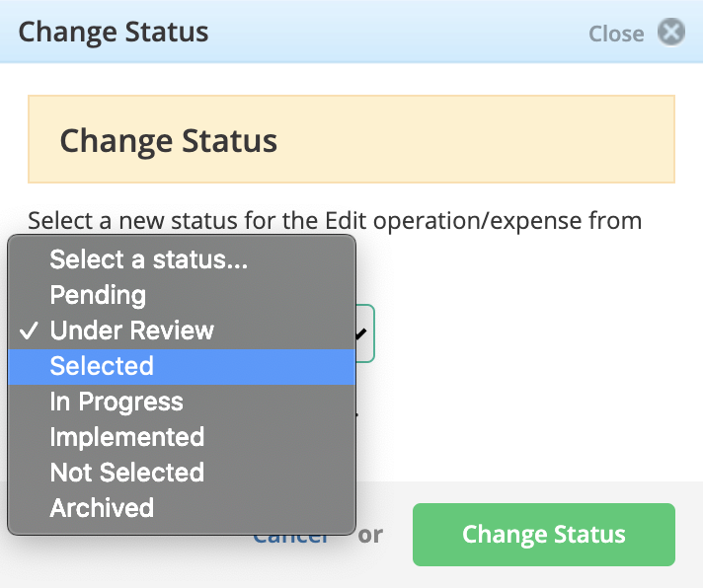Image resolution: width=703 pixels, height=588 pixels.
Task: Select the checked Under Review option
Action: click(x=182, y=331)
